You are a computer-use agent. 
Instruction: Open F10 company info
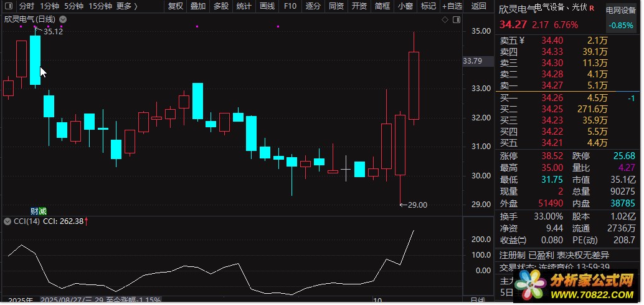click(290, 6)
